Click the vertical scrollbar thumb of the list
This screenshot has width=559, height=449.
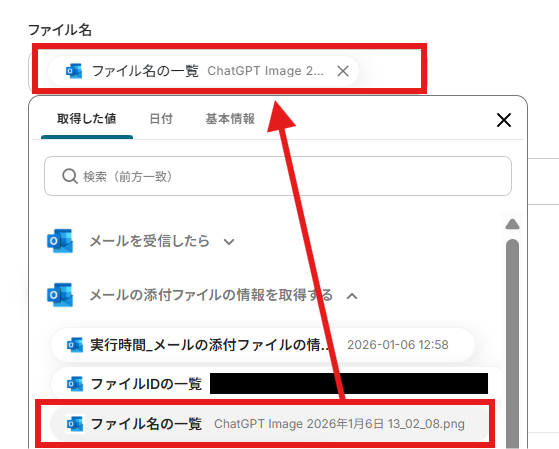coord(512,343)
